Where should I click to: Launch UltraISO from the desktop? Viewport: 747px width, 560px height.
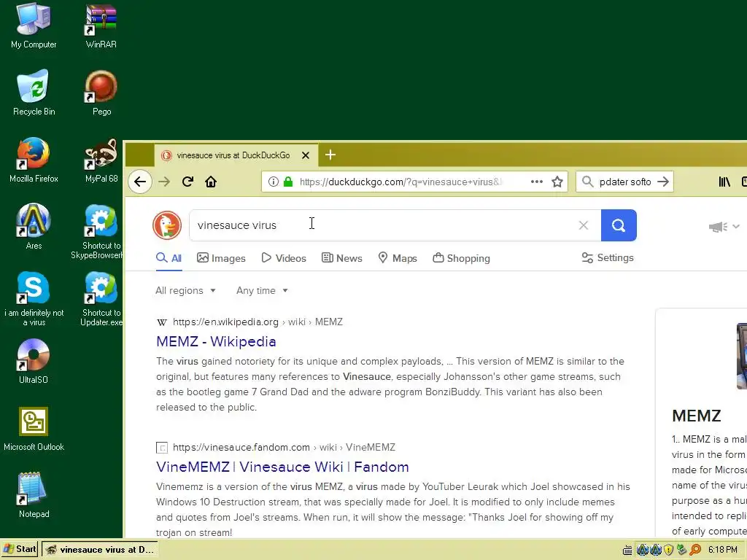click(34, 362)
